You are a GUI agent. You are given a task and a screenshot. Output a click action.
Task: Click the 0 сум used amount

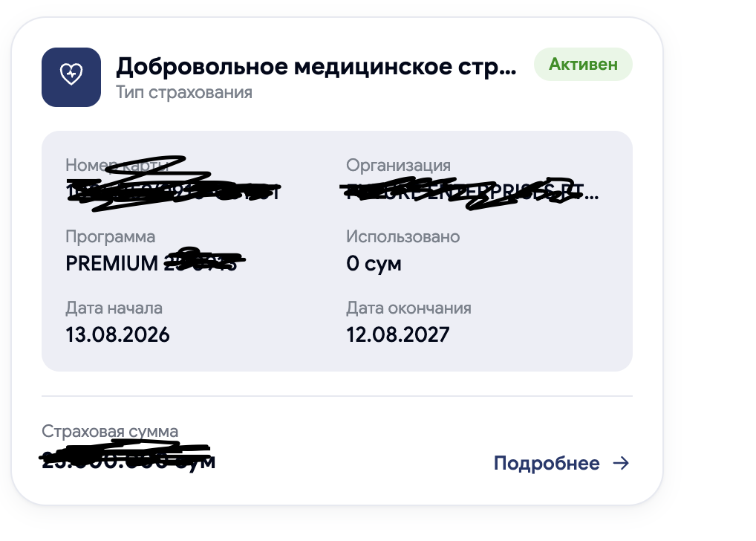(374, 264)
